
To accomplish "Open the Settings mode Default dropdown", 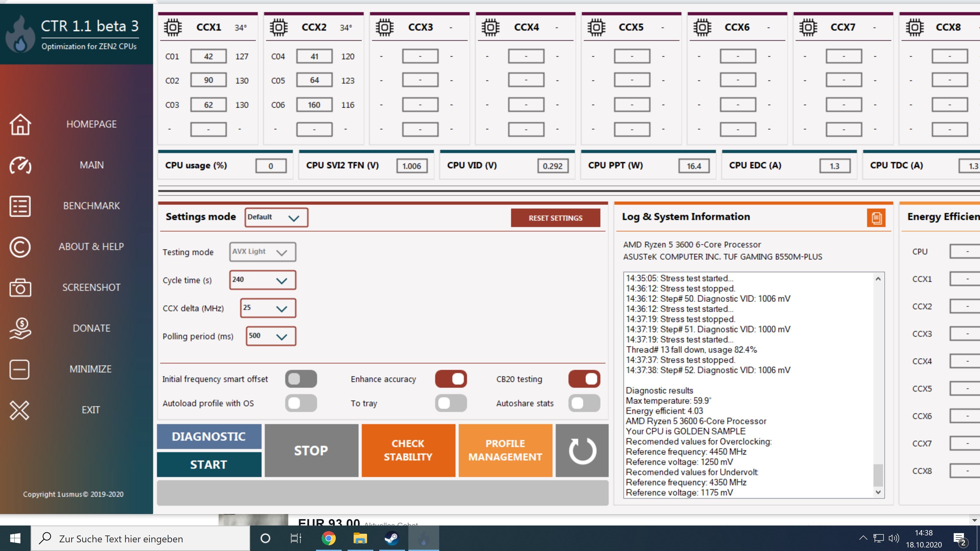I will (x=277, y=218).
